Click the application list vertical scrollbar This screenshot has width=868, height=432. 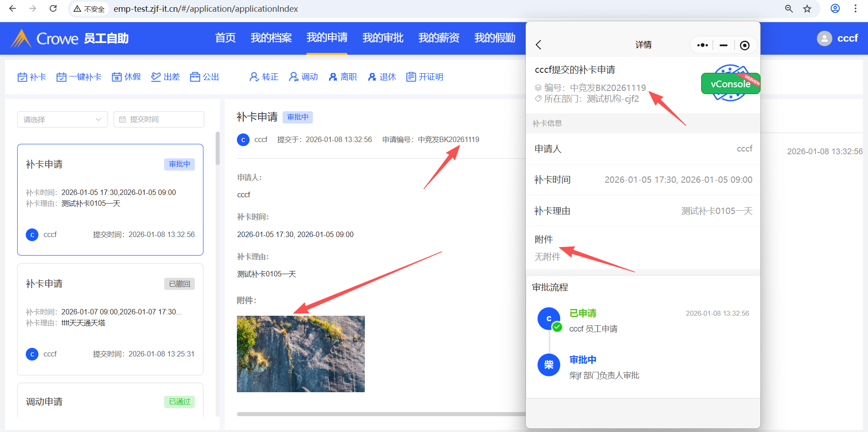click(x=217, y=148)
